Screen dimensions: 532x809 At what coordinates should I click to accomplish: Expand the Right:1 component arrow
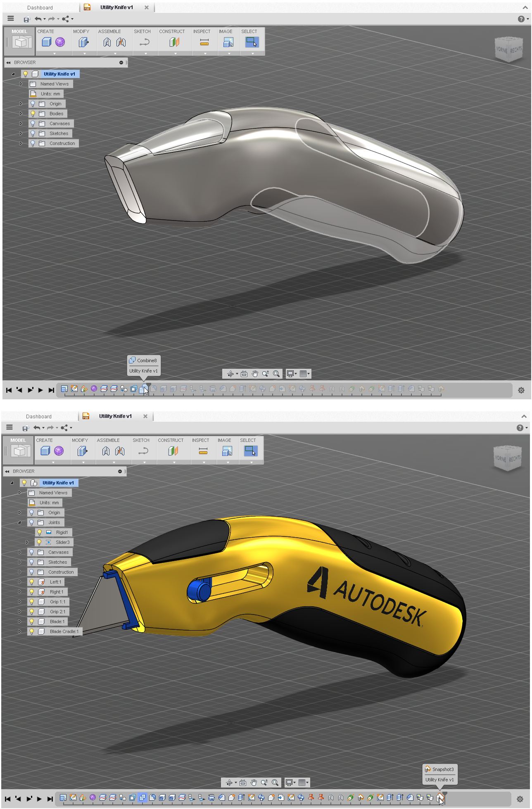[x=19, y=592]
